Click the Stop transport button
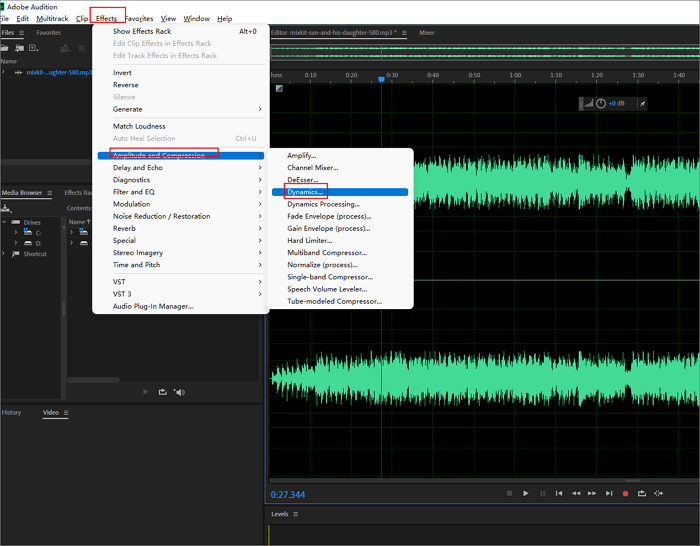The height and width of the screenshot is (546, 700). coord(509,493)
